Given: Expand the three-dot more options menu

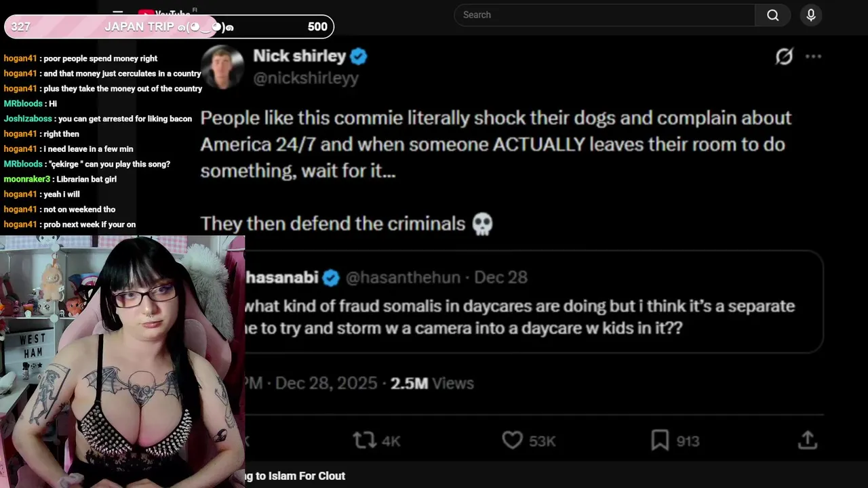Looking at the screenshot, I should [x=813, y=56].
